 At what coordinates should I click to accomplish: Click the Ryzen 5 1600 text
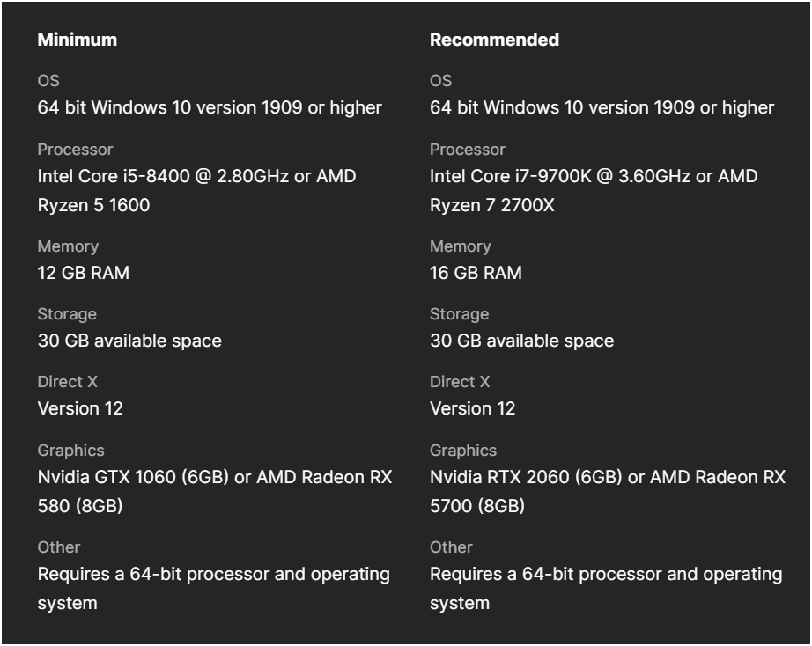click(93, 205)
